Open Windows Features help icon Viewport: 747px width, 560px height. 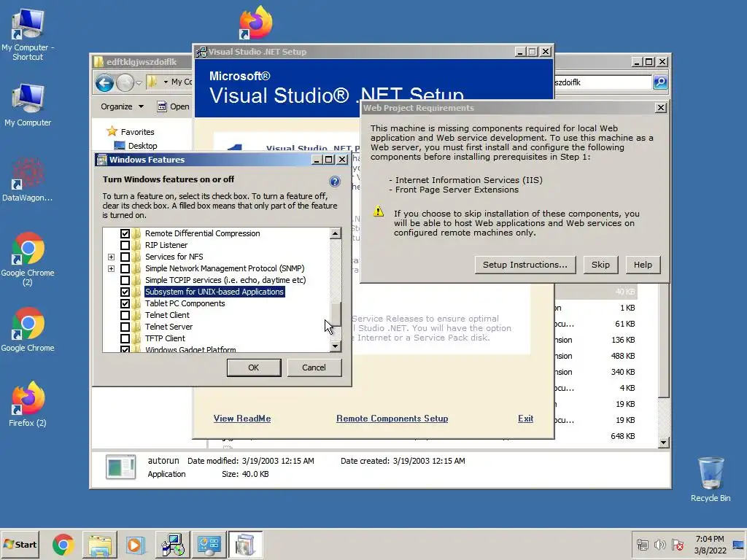335,182
